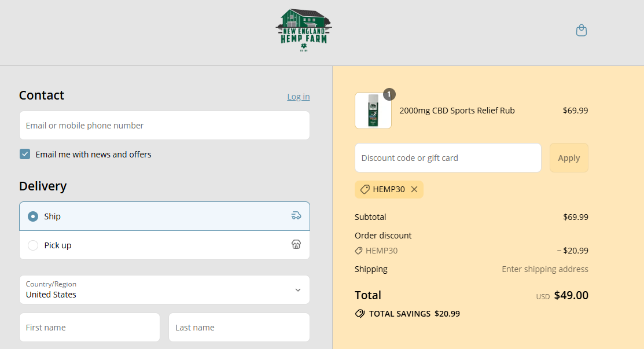
Task: Click the New England Hemp Farm logo
Action: 304,30
